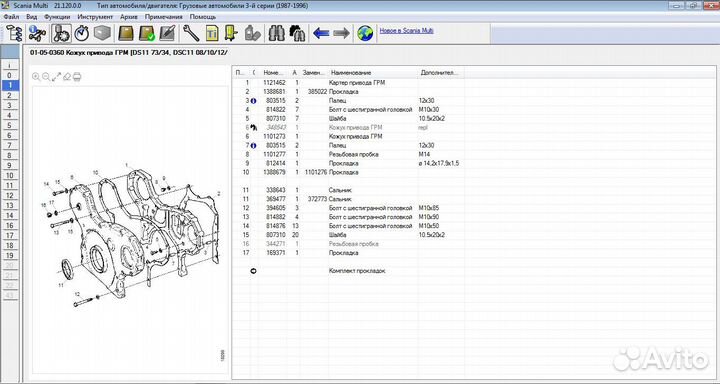Follow the 'Новое в Scania Multi' link

click(x=406, y=31)
